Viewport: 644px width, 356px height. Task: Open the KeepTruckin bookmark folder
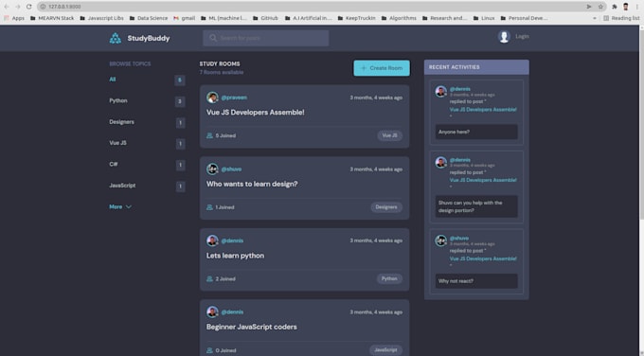[x=356, y=18]
